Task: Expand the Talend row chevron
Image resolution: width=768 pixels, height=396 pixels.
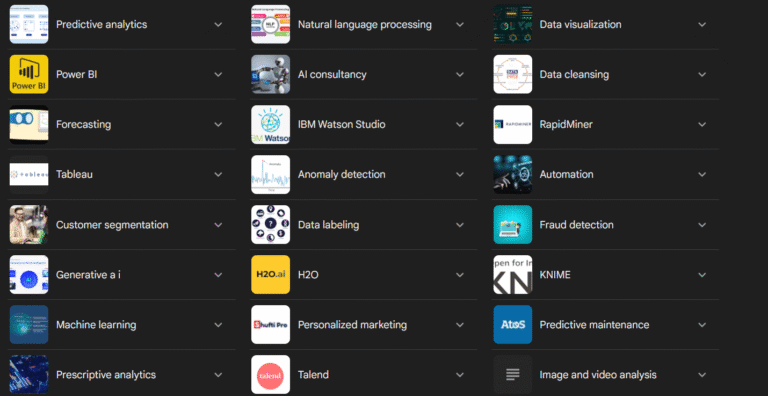Action: (x=460, y=375)
